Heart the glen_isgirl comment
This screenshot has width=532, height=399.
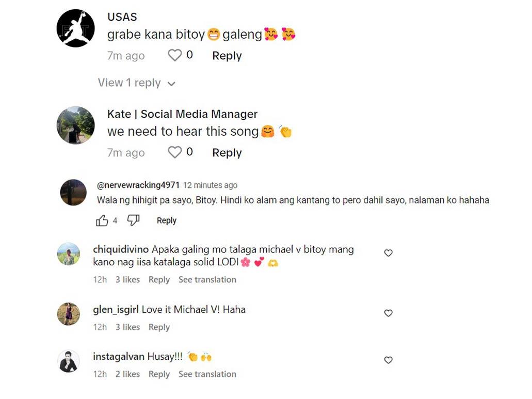[x=389, y=313]
